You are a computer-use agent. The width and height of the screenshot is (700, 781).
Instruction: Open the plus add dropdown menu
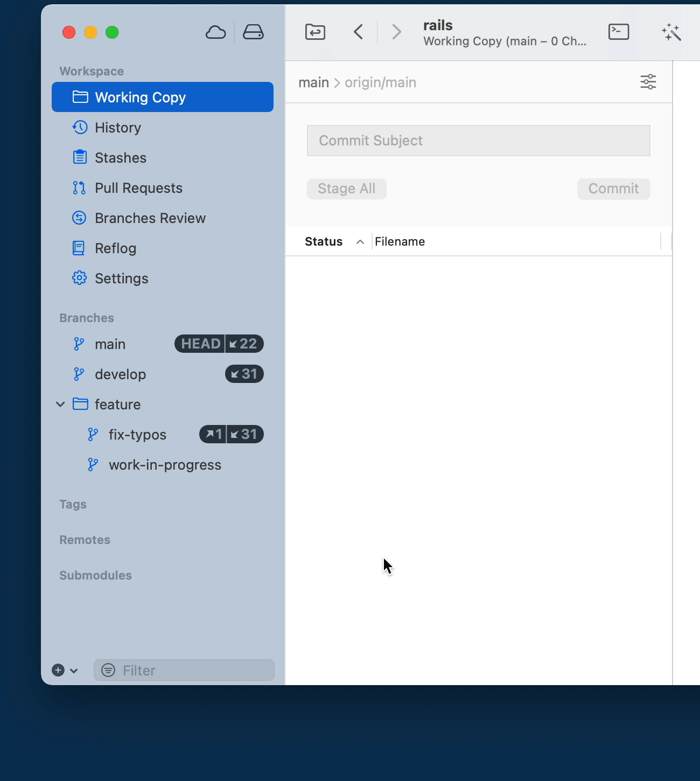(x=65, y=670)
